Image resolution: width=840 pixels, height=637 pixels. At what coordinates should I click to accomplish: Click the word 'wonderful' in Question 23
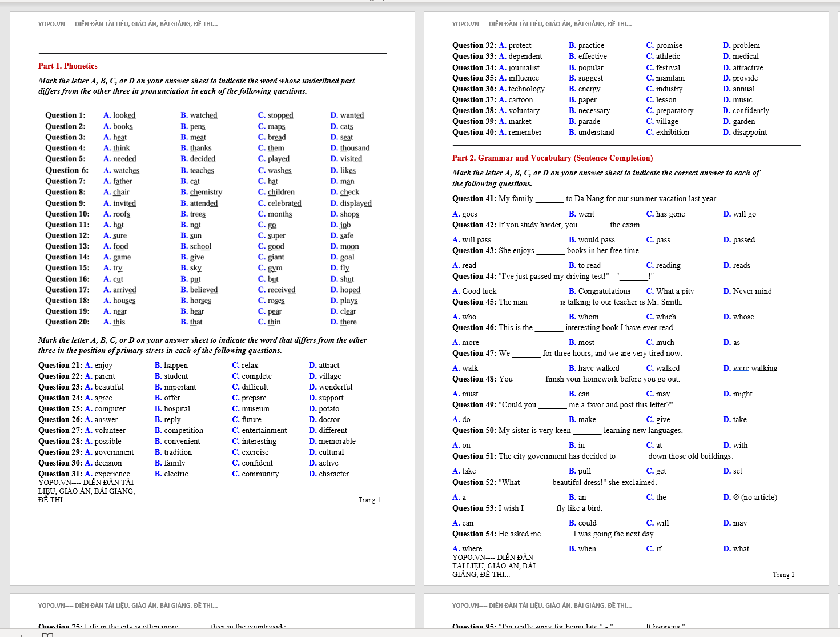[x=335, y=387]
